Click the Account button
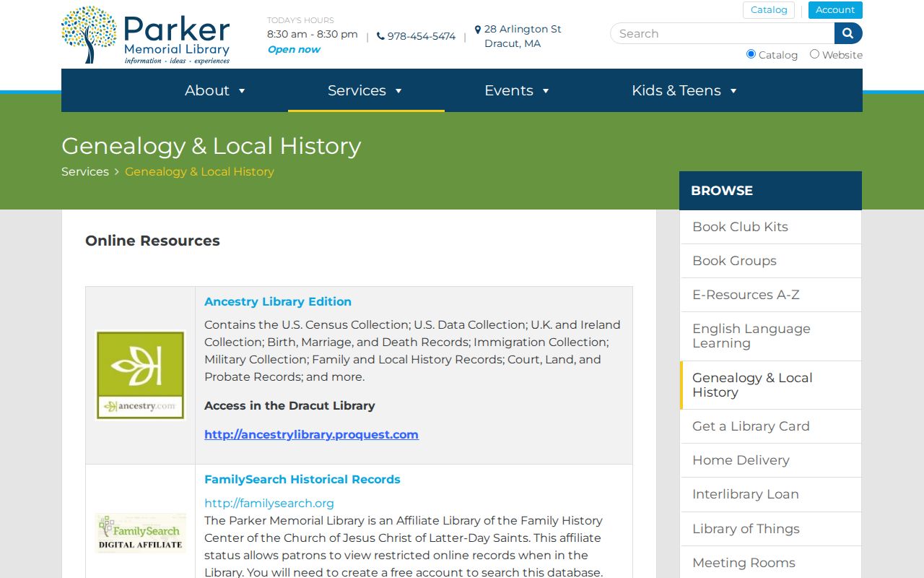The width and height of the screenshot is (924, 578). (x=835, y=10)
